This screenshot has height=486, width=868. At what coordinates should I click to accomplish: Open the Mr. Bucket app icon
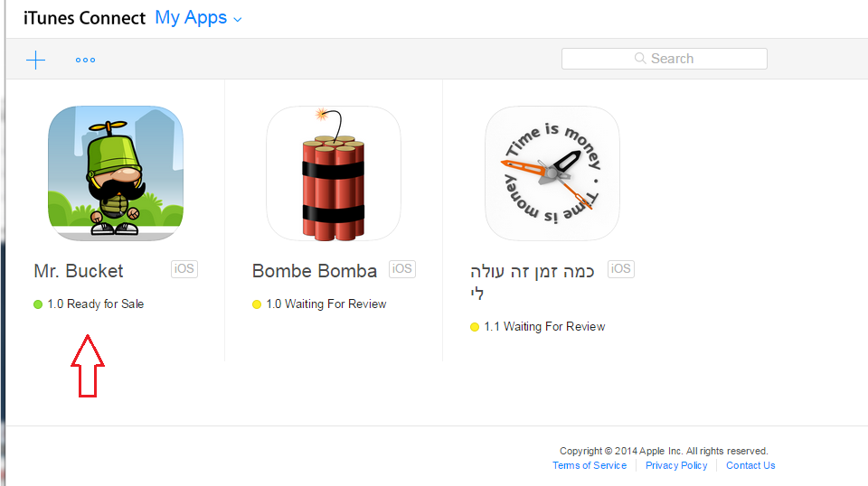click(x=116, y=173)
